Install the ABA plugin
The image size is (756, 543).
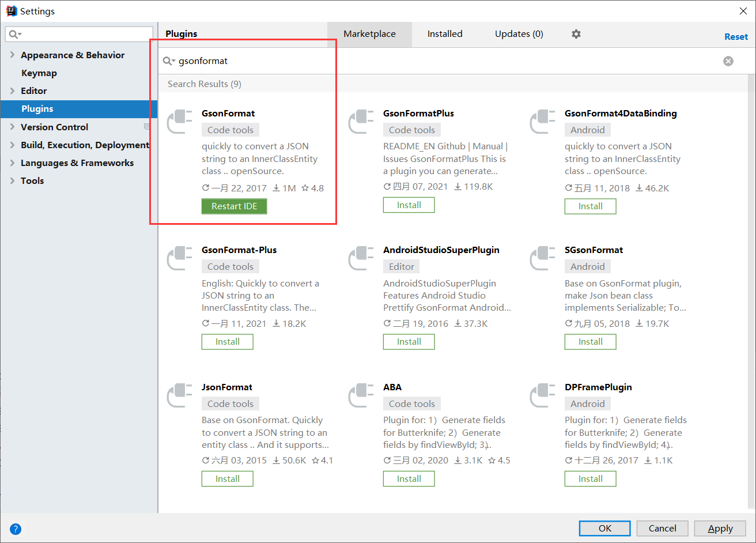(409, 479)
